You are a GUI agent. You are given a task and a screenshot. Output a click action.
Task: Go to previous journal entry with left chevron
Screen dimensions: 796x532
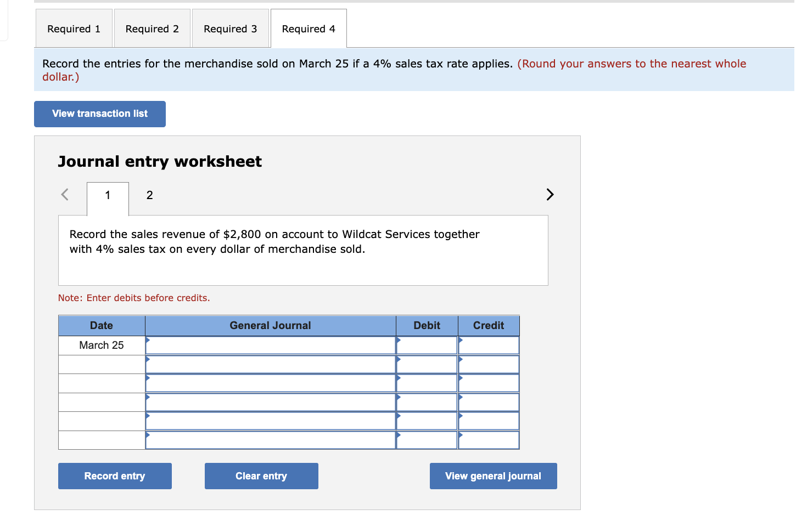(65, 195)
